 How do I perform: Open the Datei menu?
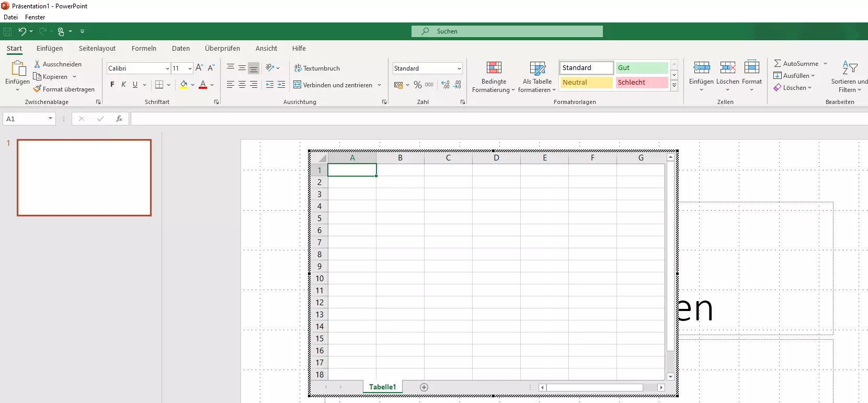[10, 17]
